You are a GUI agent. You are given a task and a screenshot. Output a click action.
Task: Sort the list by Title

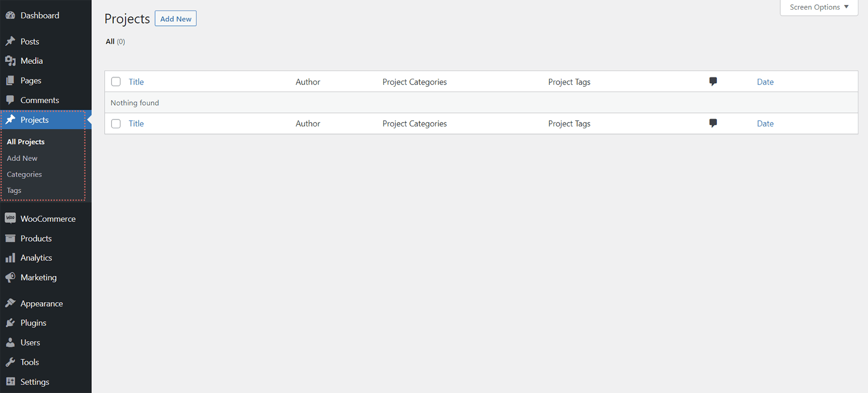(x=136, y=82)
